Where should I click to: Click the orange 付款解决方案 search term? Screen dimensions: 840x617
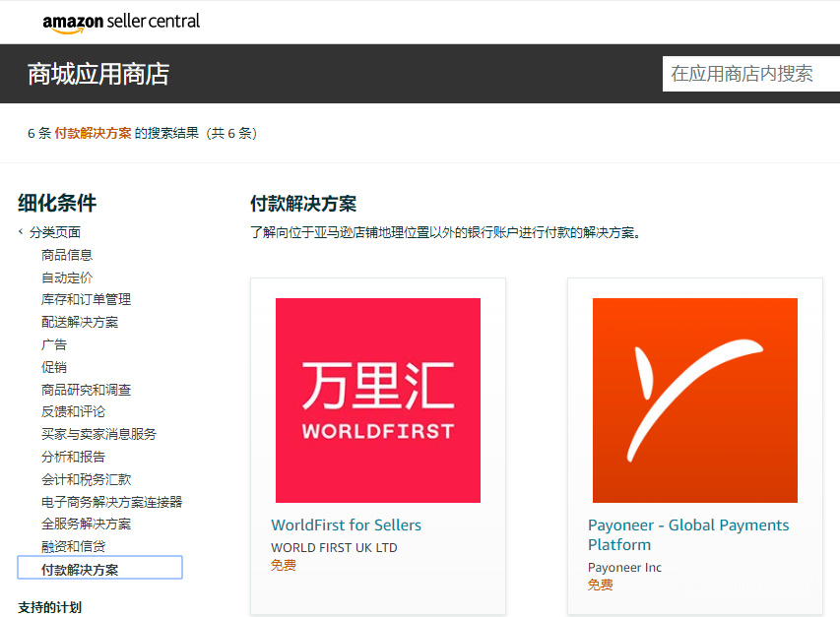pyautogui.click(x=93, y=133)
